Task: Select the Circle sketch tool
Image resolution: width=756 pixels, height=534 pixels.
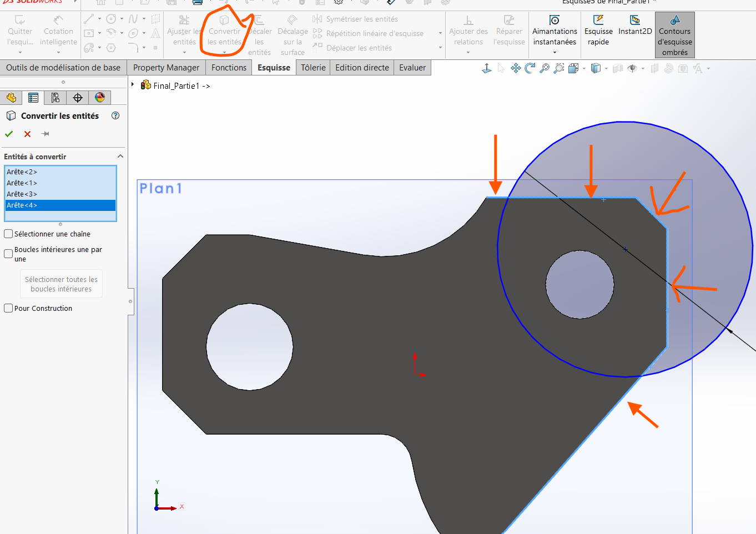Action: [111, 19]
